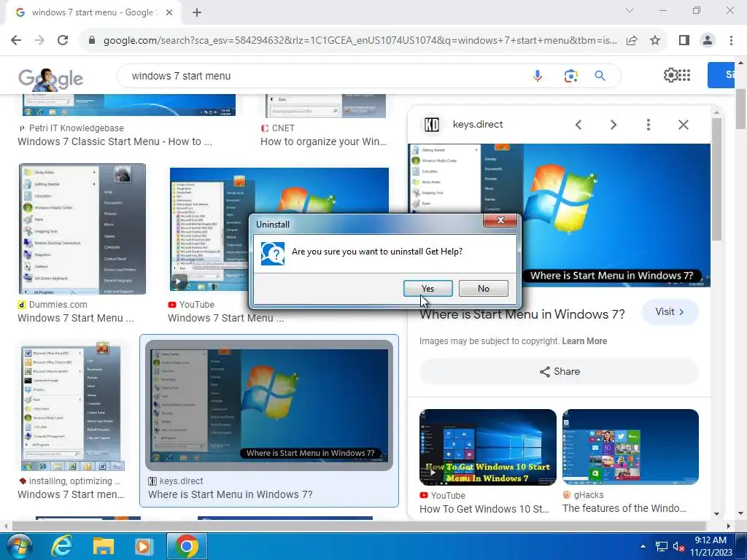
Task: Show next image in preview panel
Action: (614, 125)
